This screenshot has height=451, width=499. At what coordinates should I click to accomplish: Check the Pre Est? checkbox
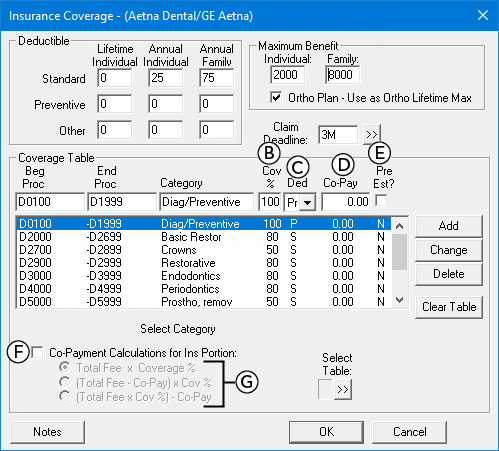(x=381, y=201)
